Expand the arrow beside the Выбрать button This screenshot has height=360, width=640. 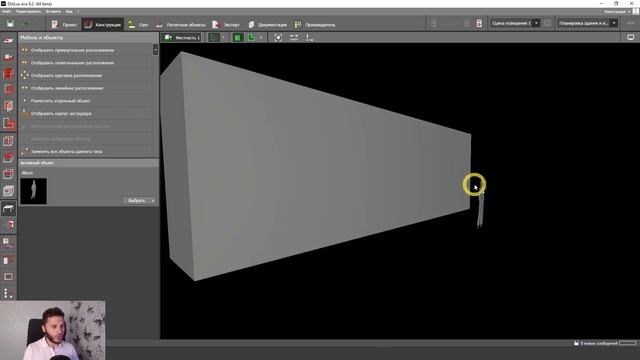(x=153, y=200)
